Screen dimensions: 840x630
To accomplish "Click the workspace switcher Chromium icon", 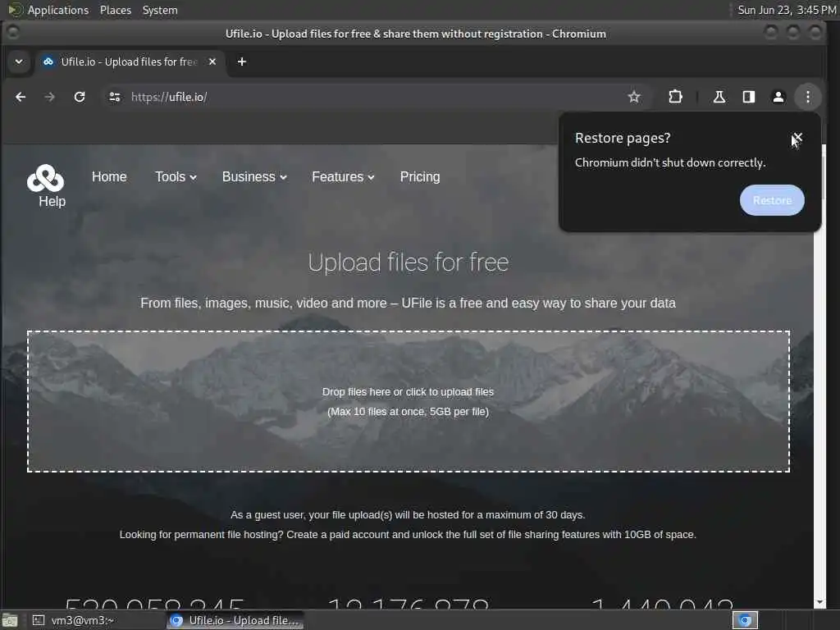I will pos(745,620).
